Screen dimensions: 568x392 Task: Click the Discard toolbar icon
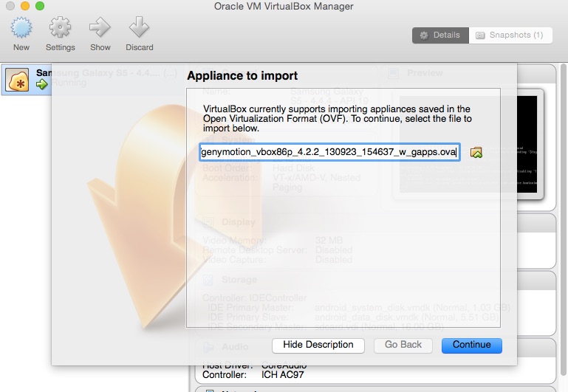point(139,27)
